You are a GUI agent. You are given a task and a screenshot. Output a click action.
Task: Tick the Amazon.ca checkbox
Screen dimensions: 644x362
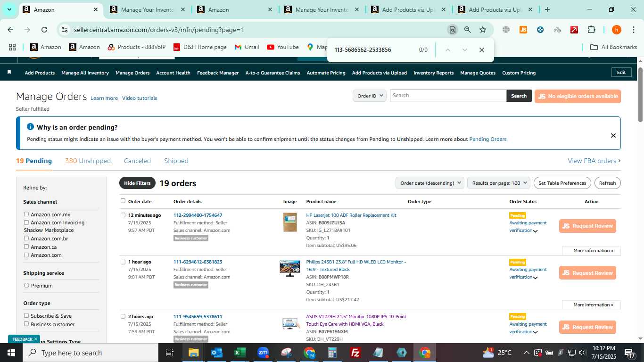coord(26,247)
